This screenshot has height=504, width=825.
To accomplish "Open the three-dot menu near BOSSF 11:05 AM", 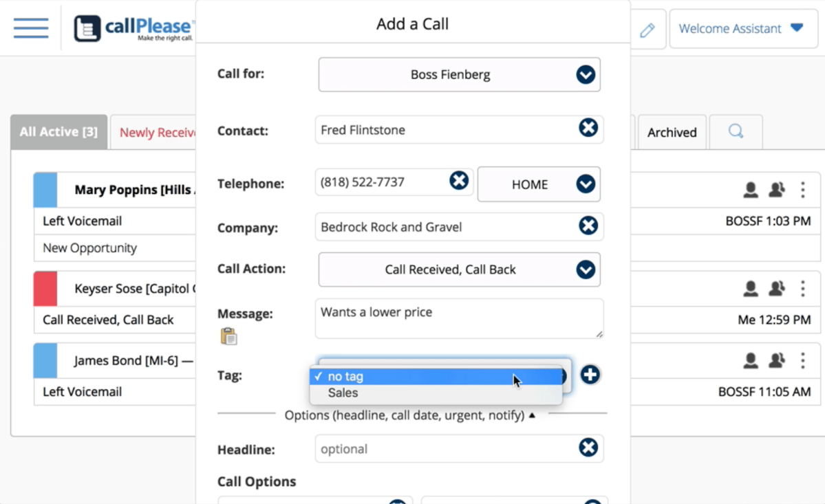I will click(x=802, y=360).
